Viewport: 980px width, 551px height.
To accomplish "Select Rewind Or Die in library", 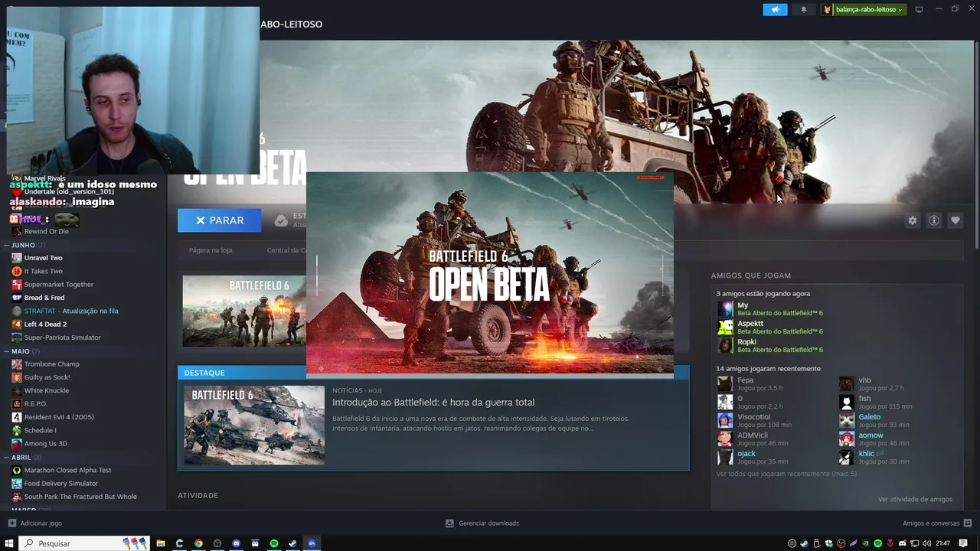I will pyautogui.click(x=46, y=231).
